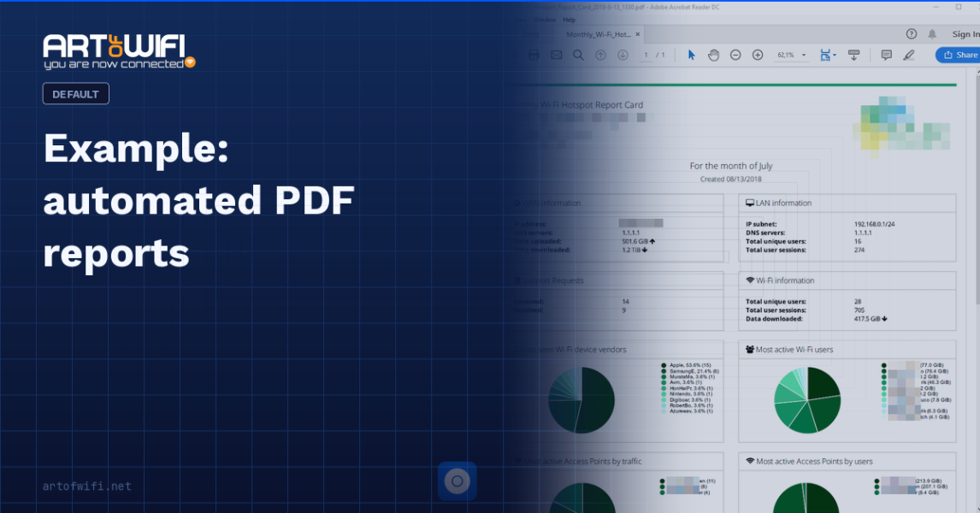
Task: Open the Help menu in Acrobat
Action: pyautogui.click(x=569, y=20)
